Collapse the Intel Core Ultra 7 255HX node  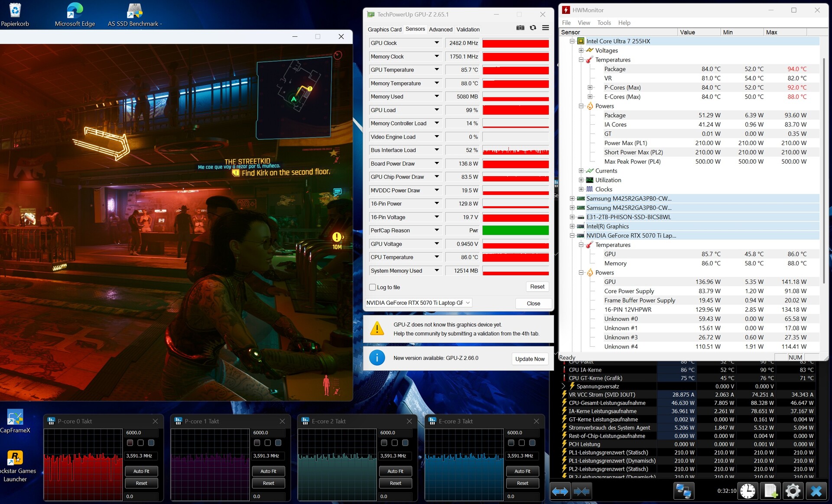pyautogui.click(x=572, y=41)
